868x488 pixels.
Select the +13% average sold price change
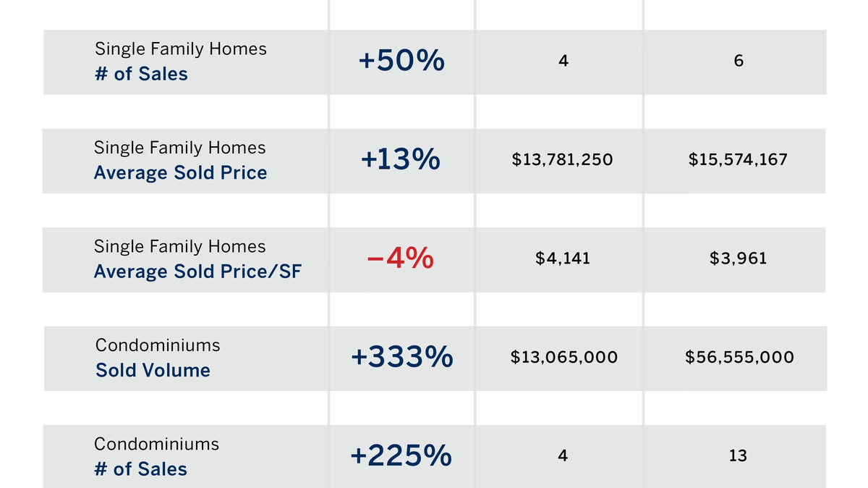point(400,160)
